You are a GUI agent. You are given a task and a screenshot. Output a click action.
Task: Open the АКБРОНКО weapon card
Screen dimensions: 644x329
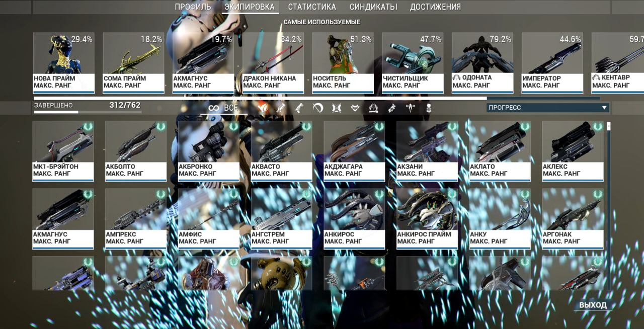(209, 151)
